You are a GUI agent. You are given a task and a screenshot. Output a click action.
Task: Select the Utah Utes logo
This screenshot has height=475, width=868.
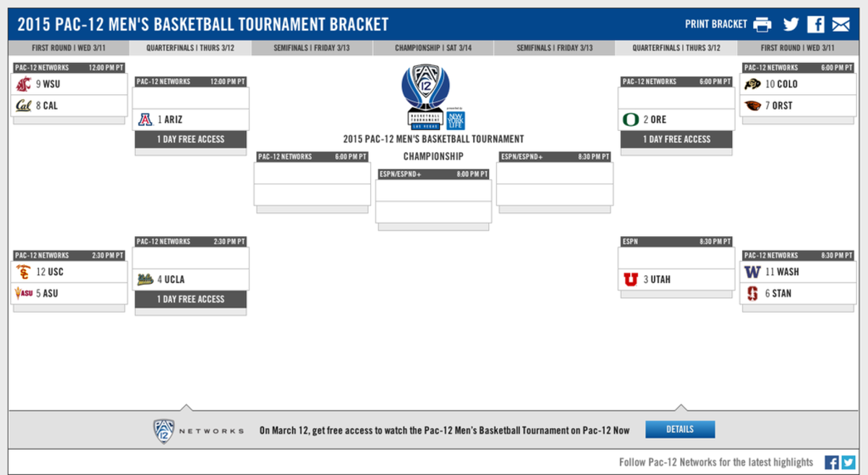tap(631, 279)
